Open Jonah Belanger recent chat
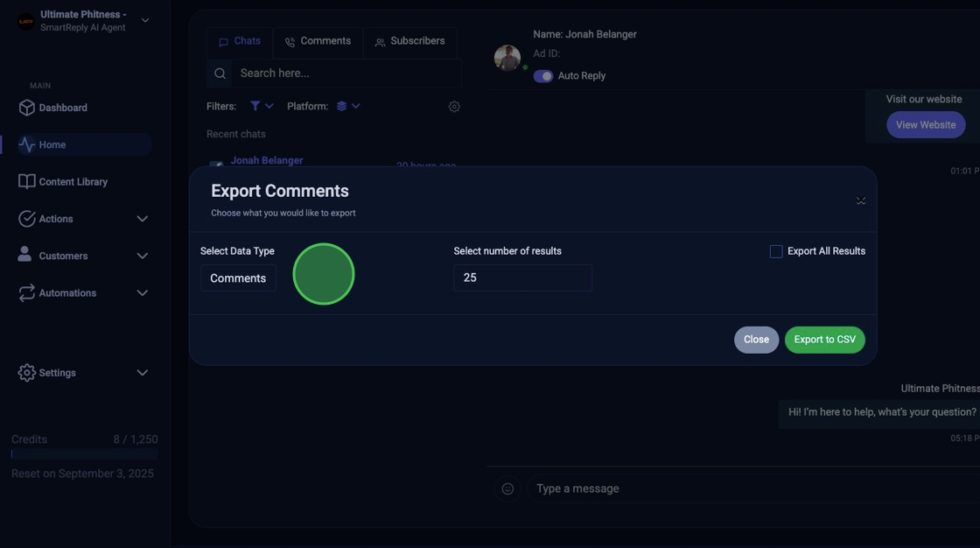 [267, 161]
